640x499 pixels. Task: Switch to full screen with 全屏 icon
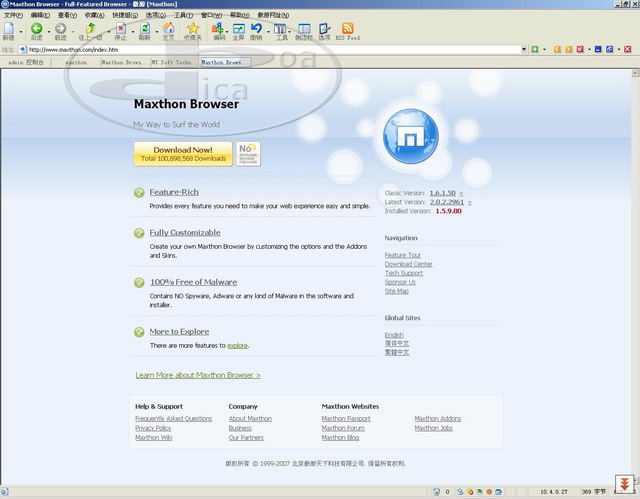[x=239, y=30]
